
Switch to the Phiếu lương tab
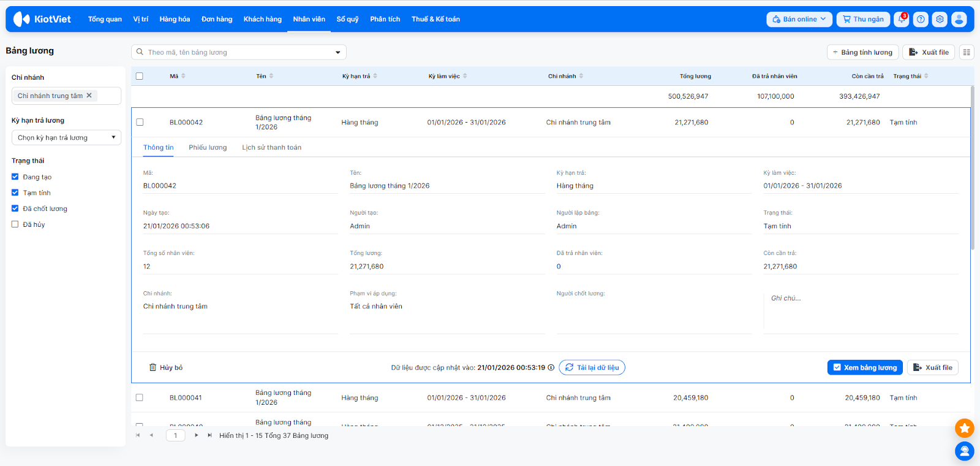tap(208, 147)
